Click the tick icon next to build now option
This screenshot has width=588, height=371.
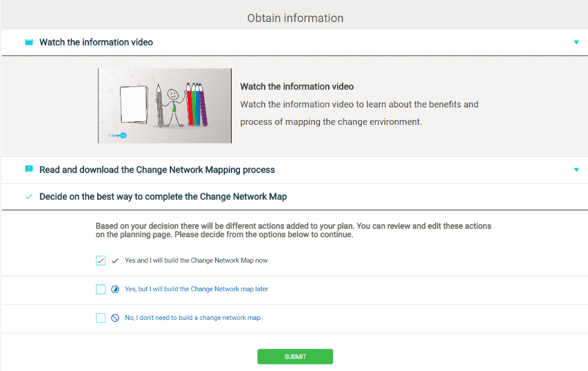coord(116,261)
